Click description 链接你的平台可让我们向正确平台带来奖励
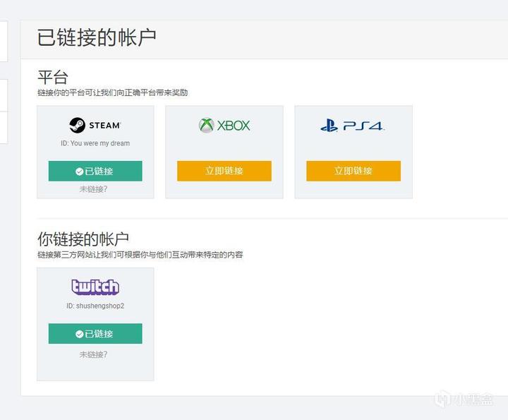Screen dimensions: 508x420 tap(112, 92)
